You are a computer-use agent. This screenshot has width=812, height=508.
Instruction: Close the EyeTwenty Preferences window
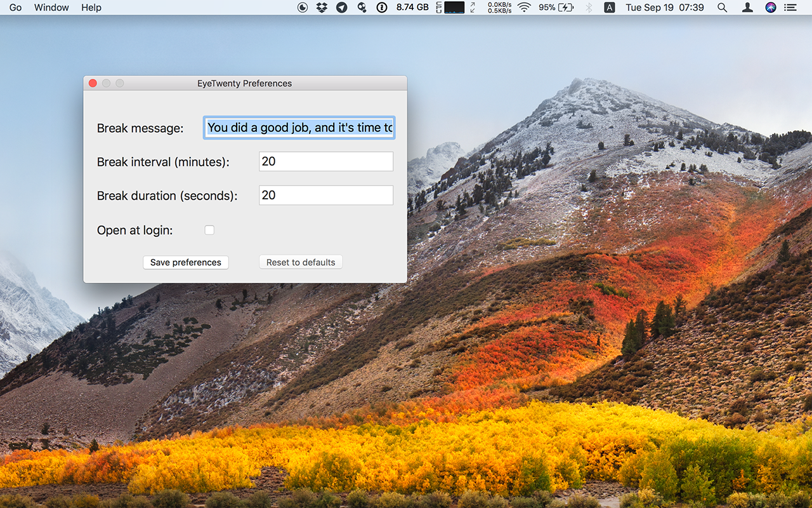tap(93, 83)
